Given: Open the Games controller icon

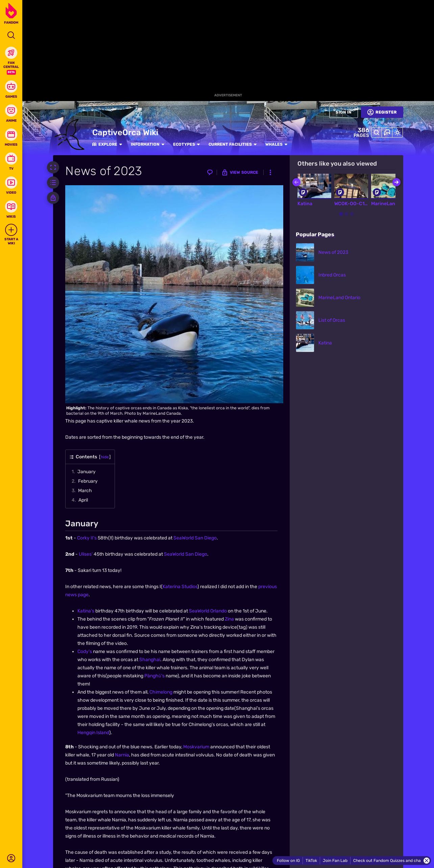Looking at the screenshot, I should coord(11,87).
